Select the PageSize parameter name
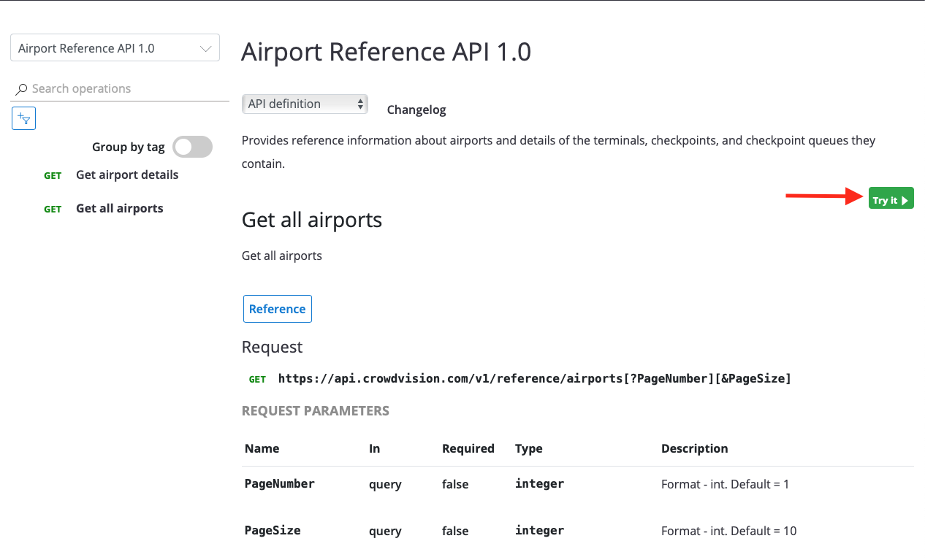 click(273, 530)
